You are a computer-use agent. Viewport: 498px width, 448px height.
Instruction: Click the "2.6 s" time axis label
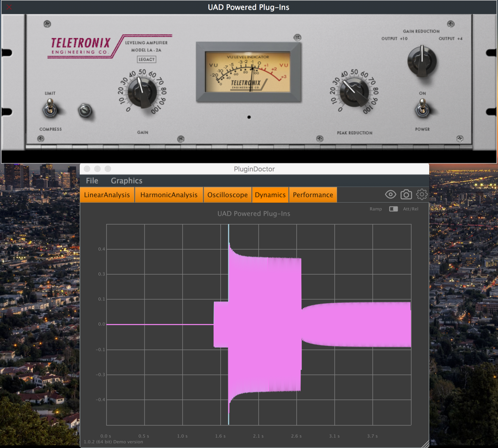pyautogui.click(x=296, y=436)
